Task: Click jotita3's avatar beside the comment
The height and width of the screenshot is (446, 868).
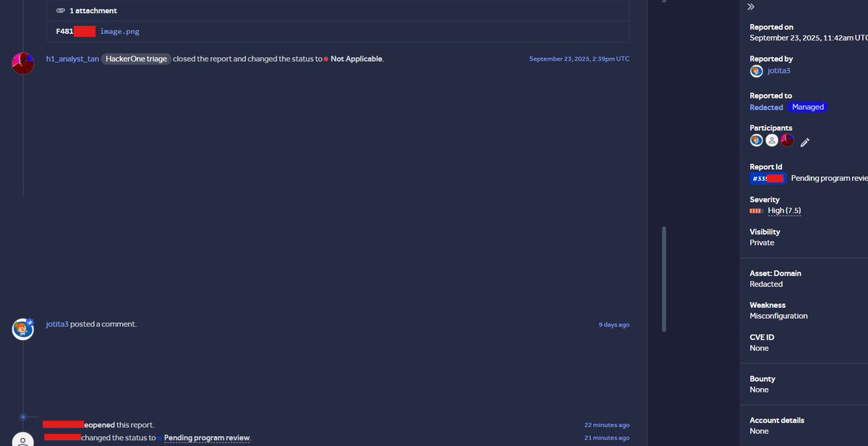Action: pos(23,329)
